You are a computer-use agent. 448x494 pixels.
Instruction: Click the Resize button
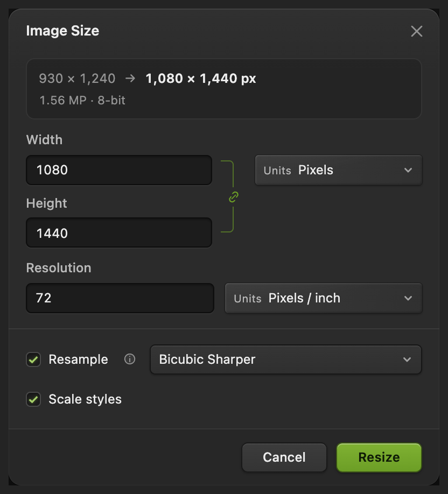tap(379, 457)
